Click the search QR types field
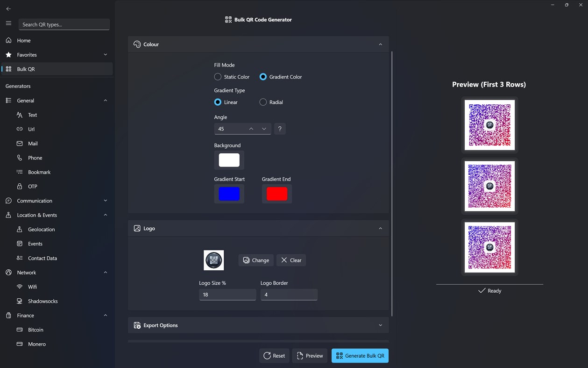 pos(64,24)
